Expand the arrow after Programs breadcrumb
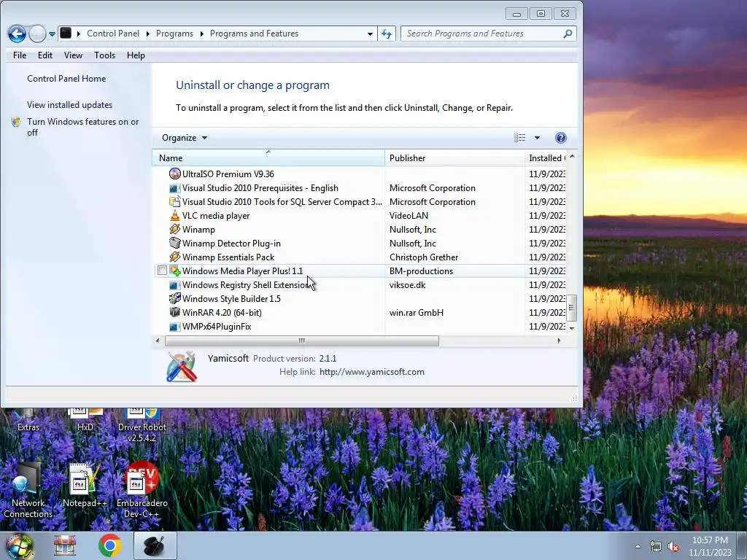The width and height of the screenshot is (747, 560). 201,34
